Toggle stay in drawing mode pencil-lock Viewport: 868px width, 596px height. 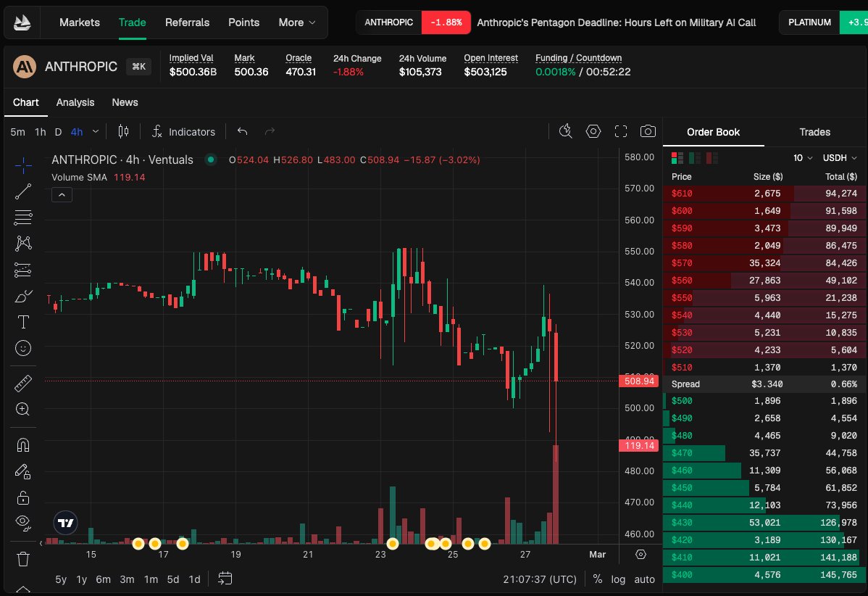pyautogui.click(x=22, y=471)
